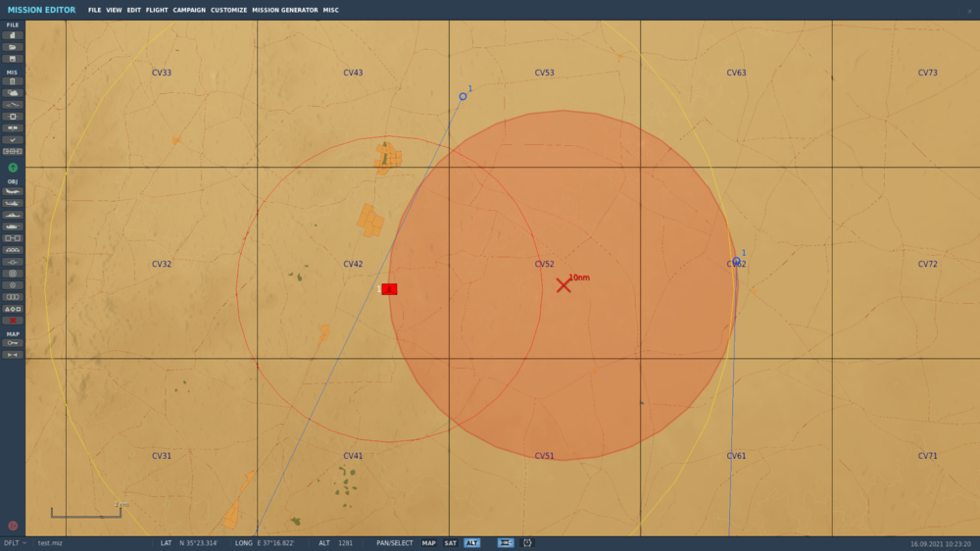Open the EDIT menu
Image resolution: width=980 pixels, height=551 pixels.
click(133, 10)
